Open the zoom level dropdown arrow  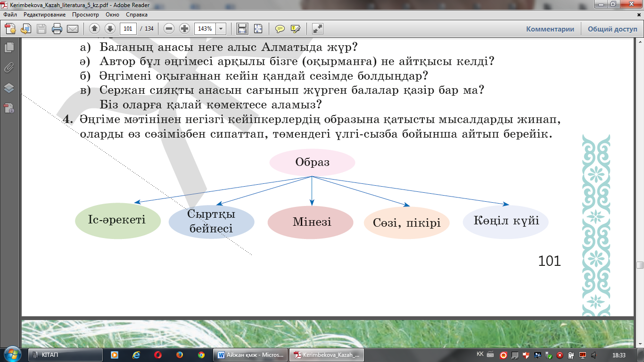[221, 29]
